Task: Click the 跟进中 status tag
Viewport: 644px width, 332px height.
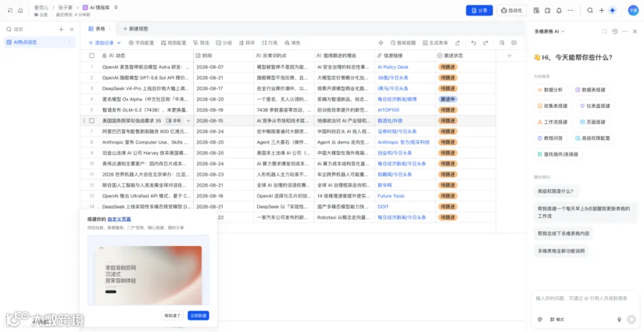Action: [448, 99]
